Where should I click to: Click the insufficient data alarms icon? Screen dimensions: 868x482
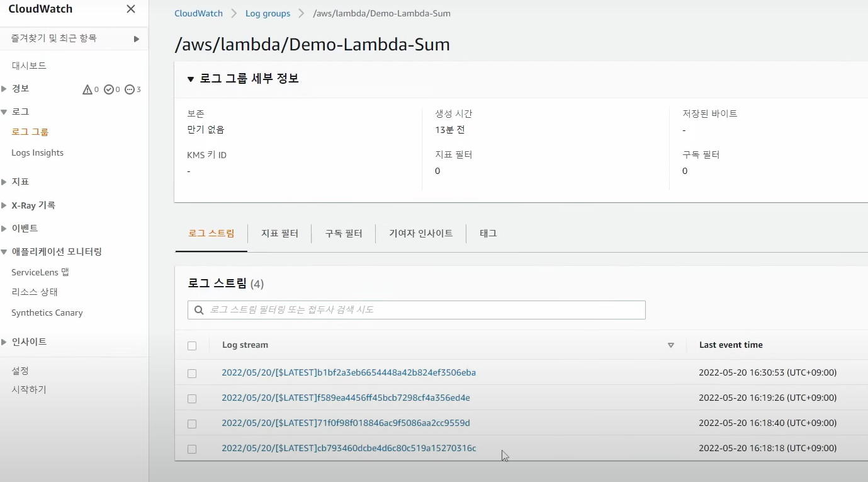[130, 89]
